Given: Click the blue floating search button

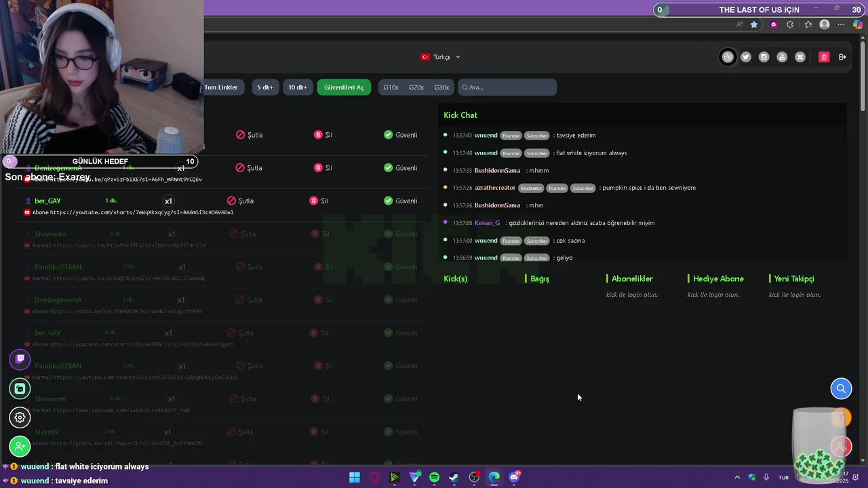Looking at the screenshot, I should coord(841,388).
